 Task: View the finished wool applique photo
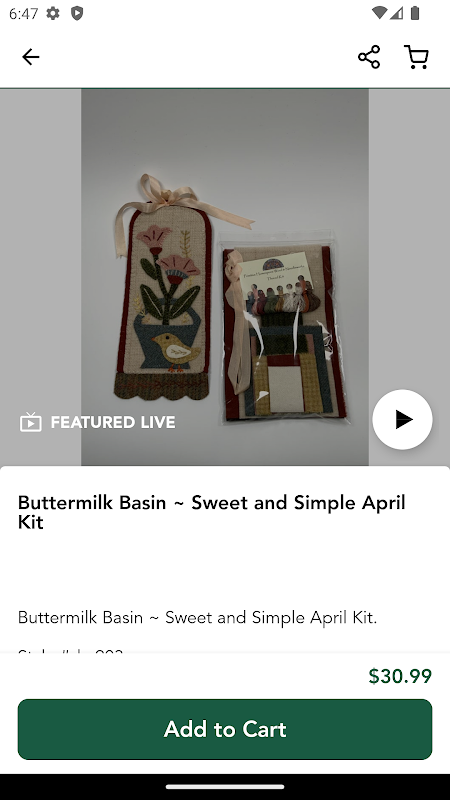(162, 288)
